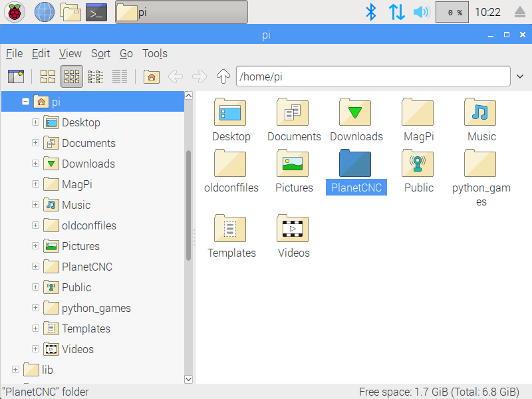The image size is (532, 399).
Task: Select python_games in the sidebar tree
Action: 96,308
